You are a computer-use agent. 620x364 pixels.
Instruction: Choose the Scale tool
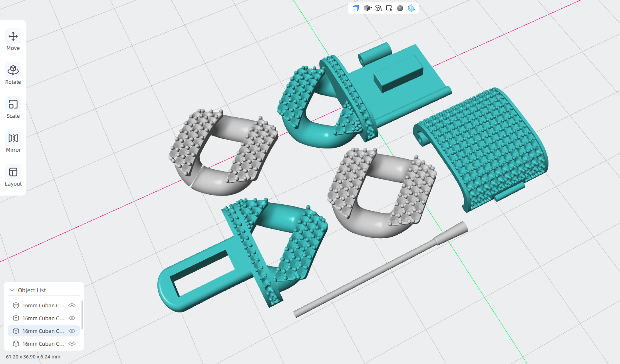(x=13, y=108)
